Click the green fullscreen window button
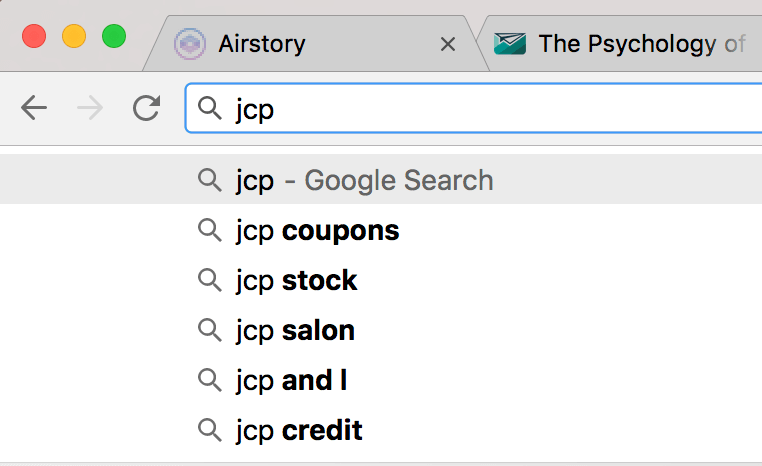762x466 pixels. pos(114,37)
